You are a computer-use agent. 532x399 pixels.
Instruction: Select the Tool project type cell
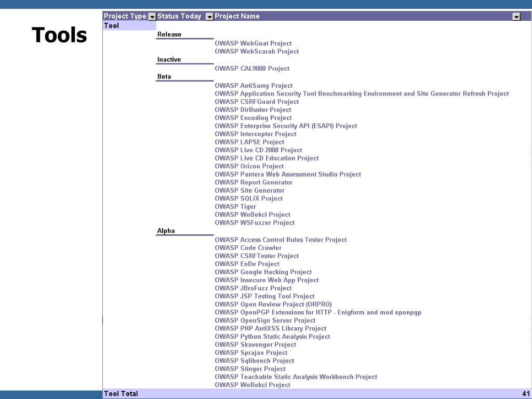coord(129,26)
